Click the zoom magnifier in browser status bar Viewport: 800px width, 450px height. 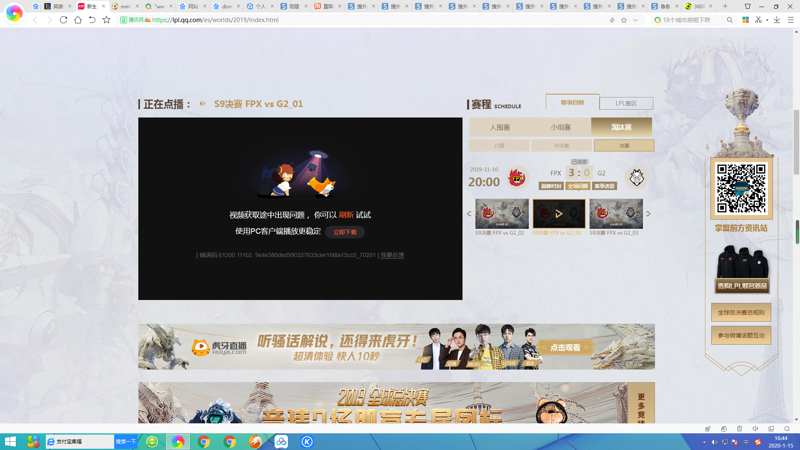point(787,429)
